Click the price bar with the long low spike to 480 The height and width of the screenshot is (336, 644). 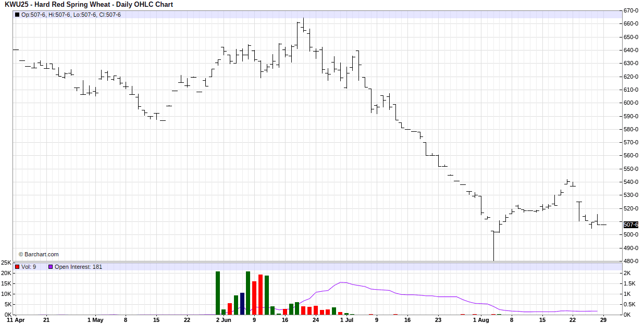tap(493, 246)
